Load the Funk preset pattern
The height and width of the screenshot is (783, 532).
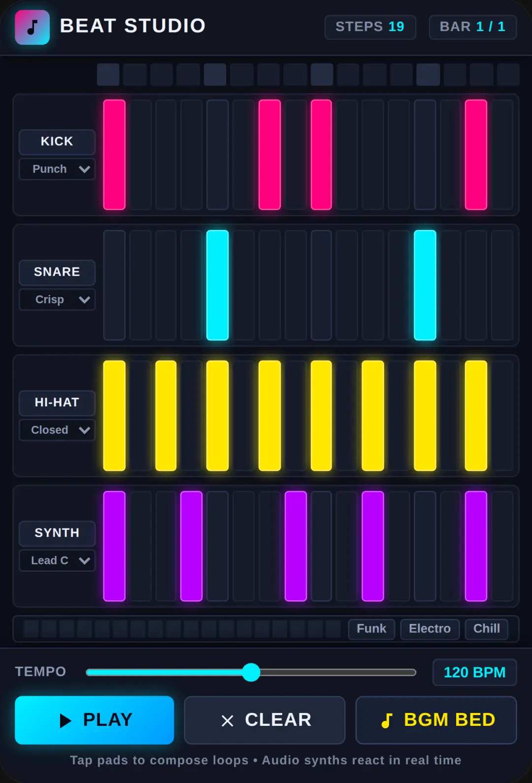[371, 629]
